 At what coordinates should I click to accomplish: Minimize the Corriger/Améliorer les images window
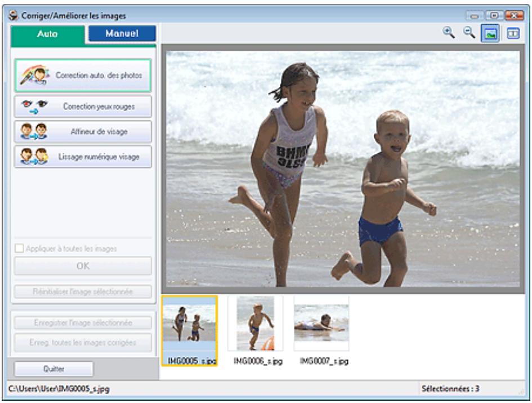tap(475, 16)
